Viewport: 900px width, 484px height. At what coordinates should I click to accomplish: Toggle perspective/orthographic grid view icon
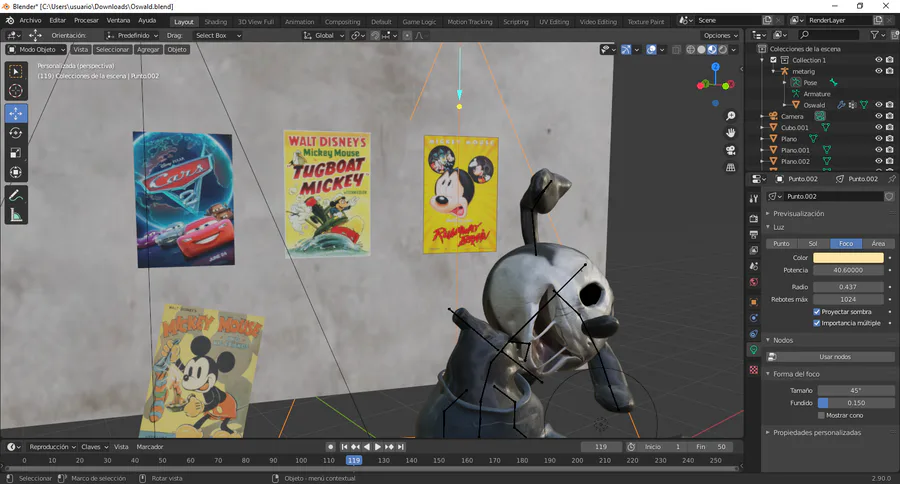point(731,167)
